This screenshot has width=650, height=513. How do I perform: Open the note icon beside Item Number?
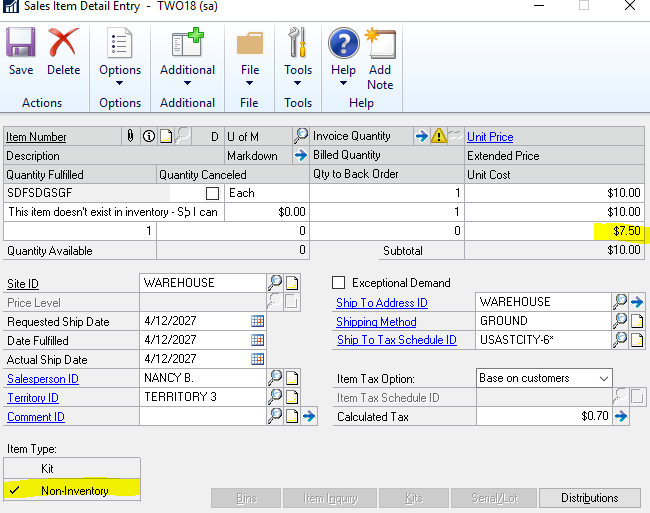[166, 136]
